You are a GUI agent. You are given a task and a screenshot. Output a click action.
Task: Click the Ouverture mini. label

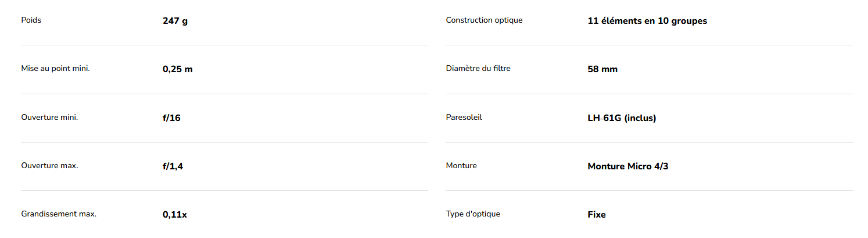coord(49,118)
